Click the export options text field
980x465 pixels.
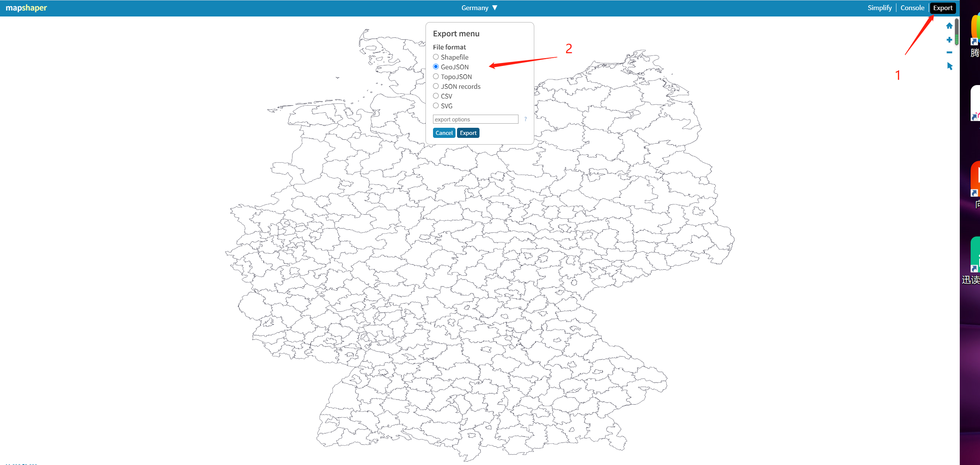tap(475, 119)
